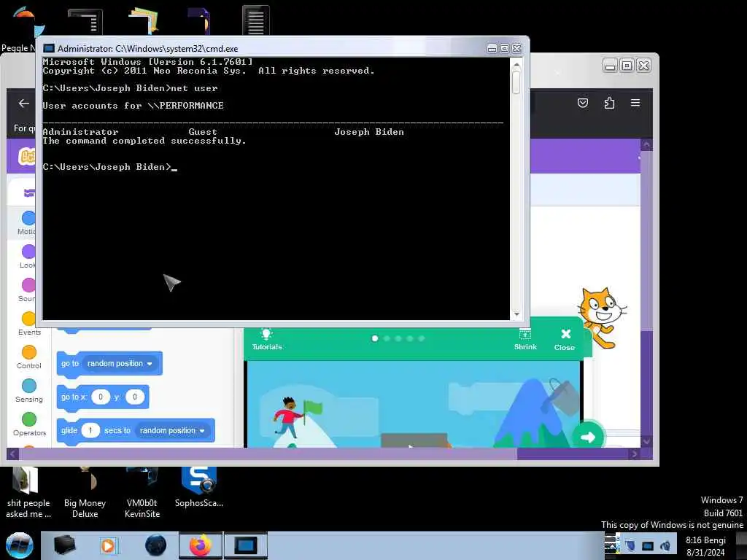747x560 pixels.
Task: Open the Pocket save icon in Firefox
Action: click(x=582, y=103)
